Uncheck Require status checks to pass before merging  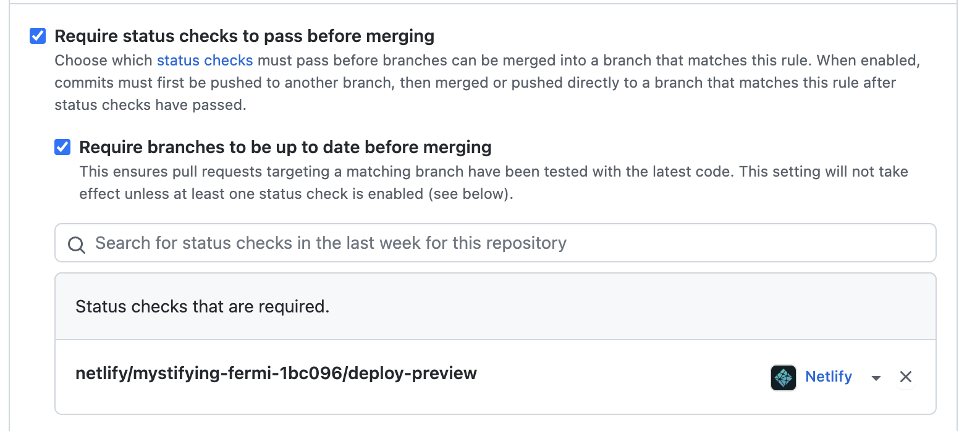point(37,36)
